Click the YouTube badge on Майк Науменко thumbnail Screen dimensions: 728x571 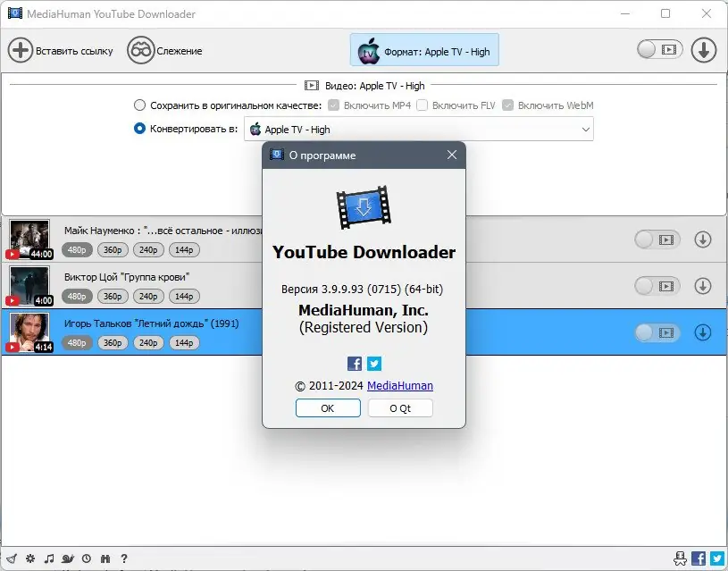tap(13, 254)
